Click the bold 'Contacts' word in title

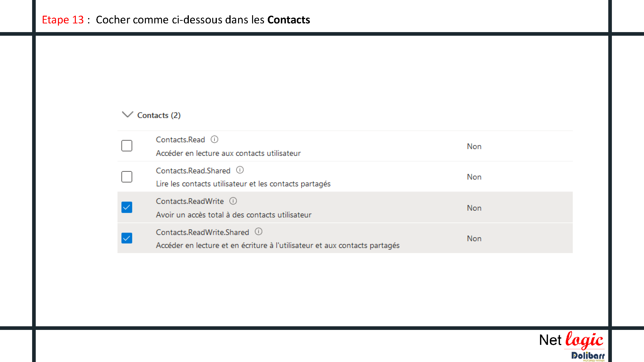289,20
